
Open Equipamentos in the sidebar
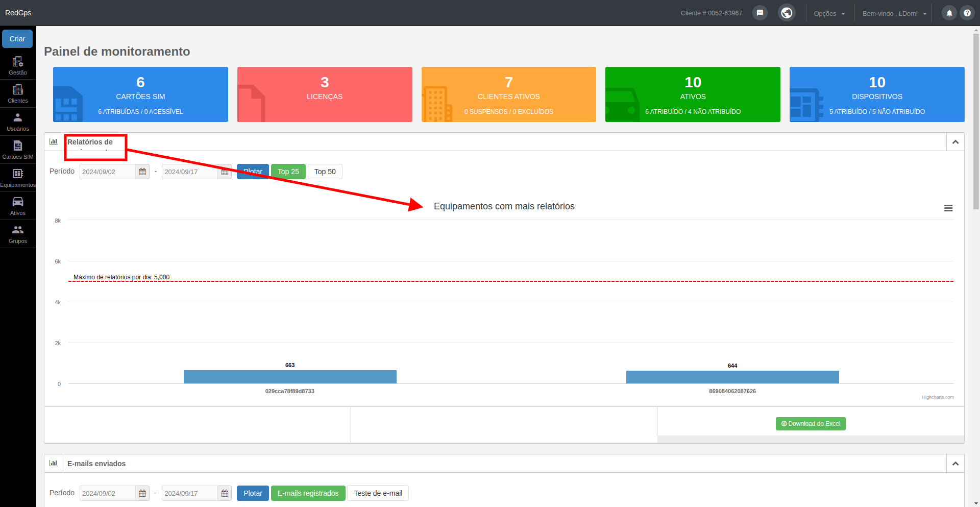18,178
